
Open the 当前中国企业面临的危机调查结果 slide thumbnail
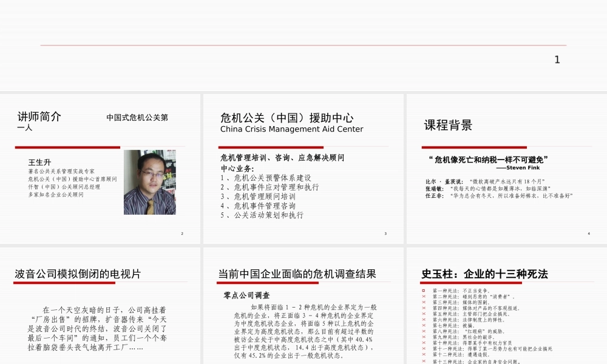click(x=303, y=306)
